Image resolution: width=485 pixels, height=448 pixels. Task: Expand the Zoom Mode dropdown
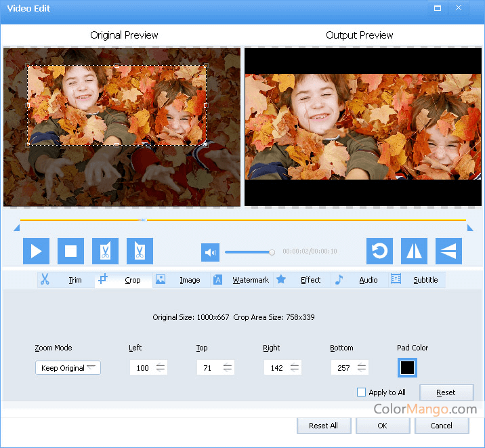[x=68, y=368]
